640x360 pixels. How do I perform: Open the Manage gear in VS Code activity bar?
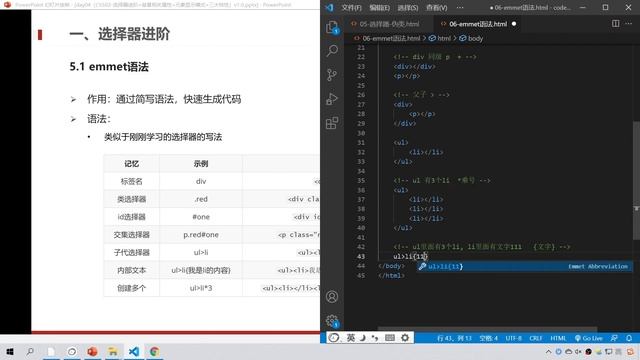click(x=332, y=321)
